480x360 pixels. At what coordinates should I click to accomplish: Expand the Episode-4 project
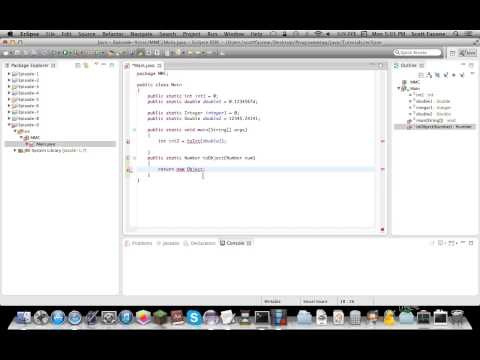coord(9,93)
